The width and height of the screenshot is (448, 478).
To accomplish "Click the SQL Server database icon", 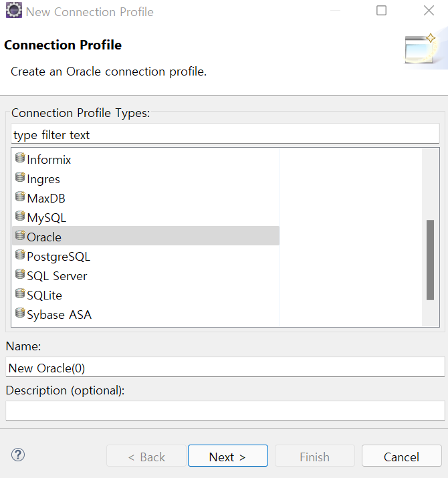I will coord(20,274).
